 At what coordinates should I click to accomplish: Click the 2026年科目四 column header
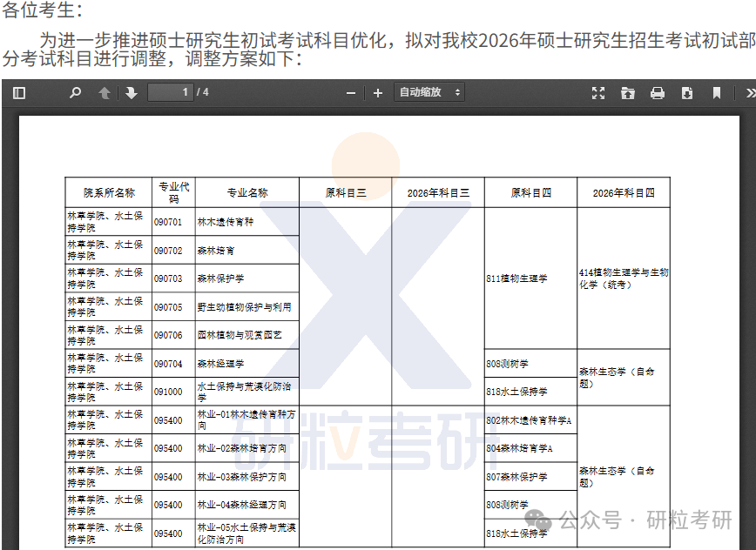tap(624, 192)
